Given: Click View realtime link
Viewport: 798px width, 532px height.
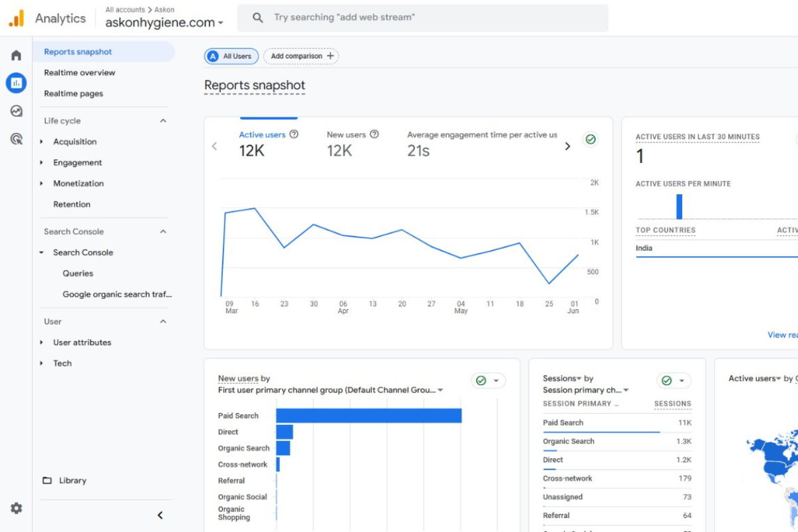Looking at the screenshot, I should click(783, 335).
